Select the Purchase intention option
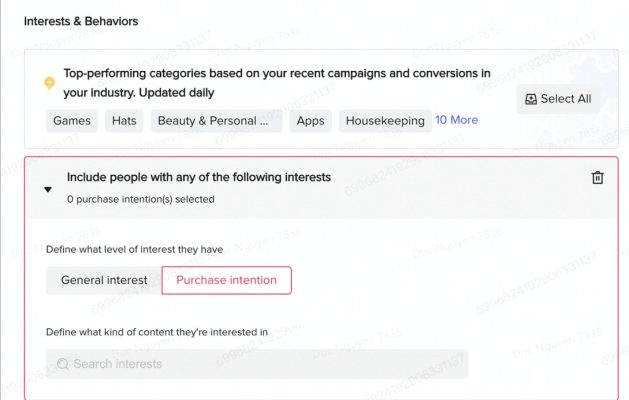The width and height of the screenshot is (629, 400). click(227, 280)
